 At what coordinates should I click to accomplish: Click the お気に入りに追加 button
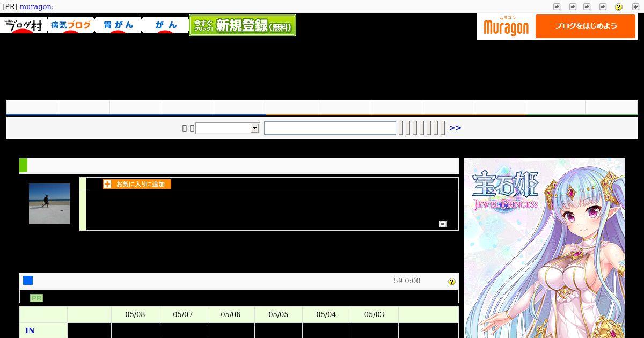click(x=137, y=184)
